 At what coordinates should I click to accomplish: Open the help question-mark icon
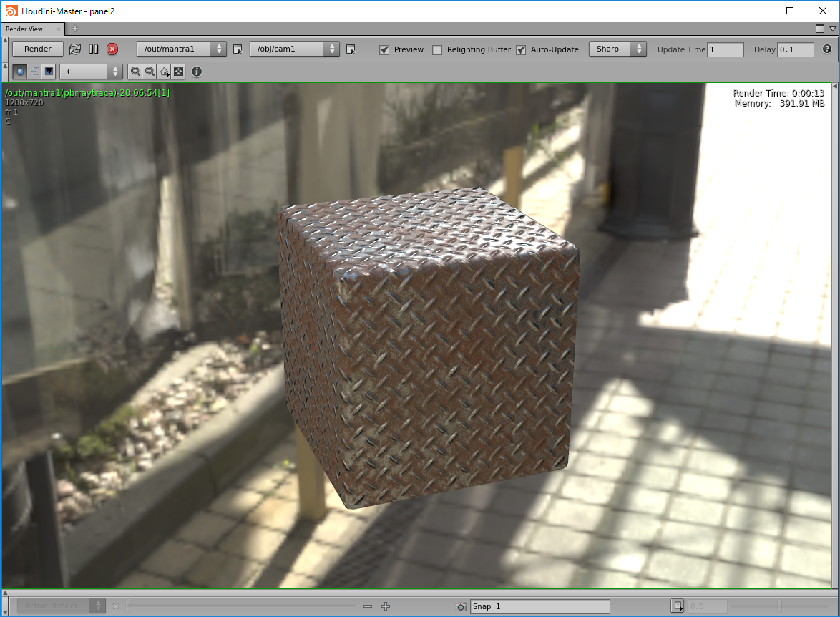[x=828, y=49]
